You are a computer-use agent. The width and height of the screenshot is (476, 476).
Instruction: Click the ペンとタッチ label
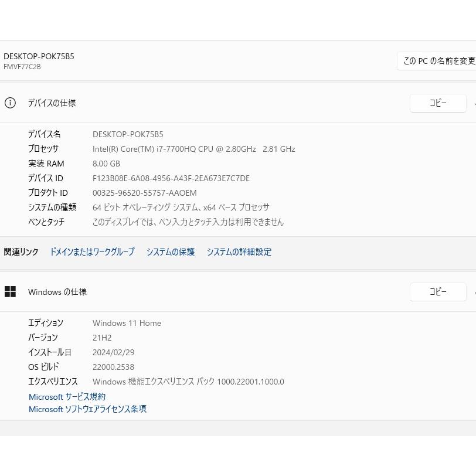(46, 222)
